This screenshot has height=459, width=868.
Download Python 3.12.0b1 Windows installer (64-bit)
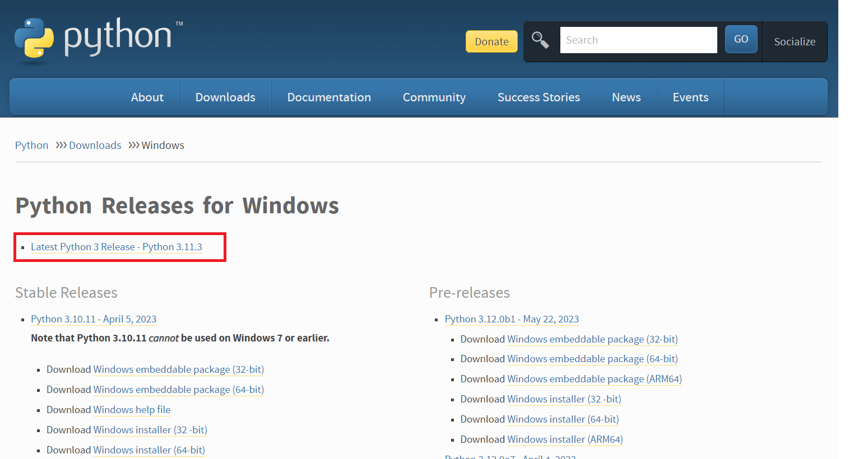pyautogui.click(x=563, y=419)
